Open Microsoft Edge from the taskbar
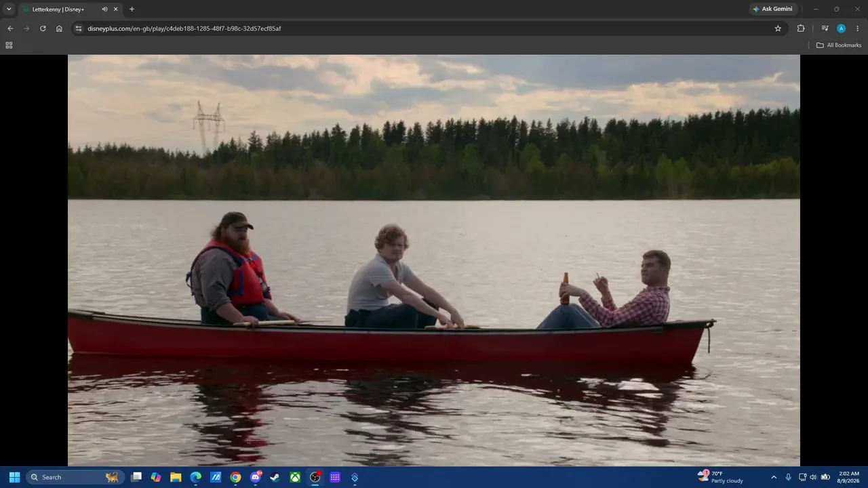The height and width of the screenshot is (488, 868). (x=195, y=477)
